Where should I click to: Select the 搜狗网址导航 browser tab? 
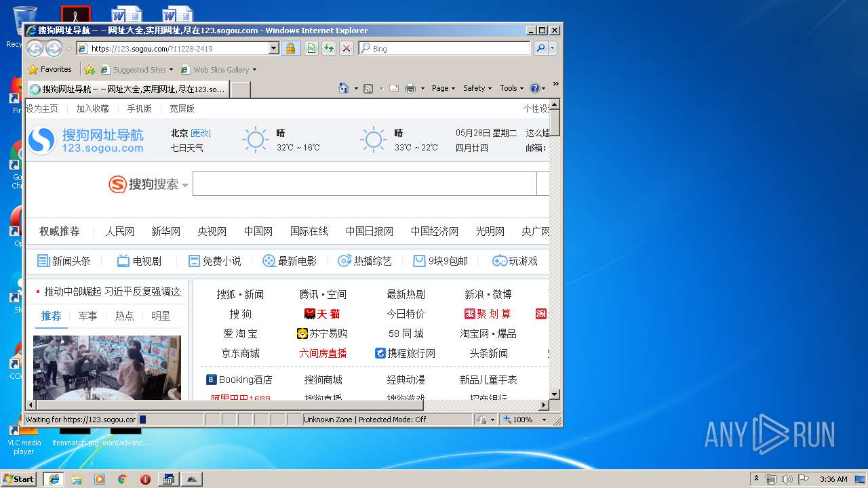point(127,89)
